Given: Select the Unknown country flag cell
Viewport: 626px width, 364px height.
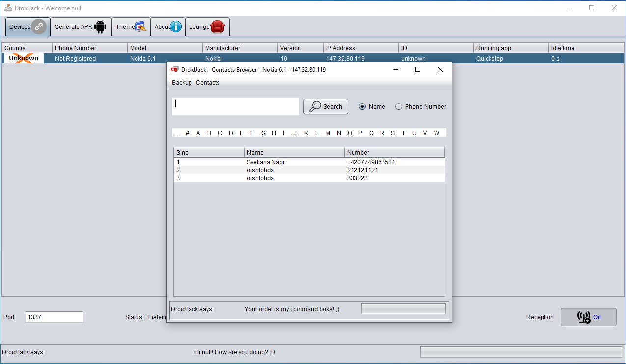Looking at the screenshot, I should [24, 58].
